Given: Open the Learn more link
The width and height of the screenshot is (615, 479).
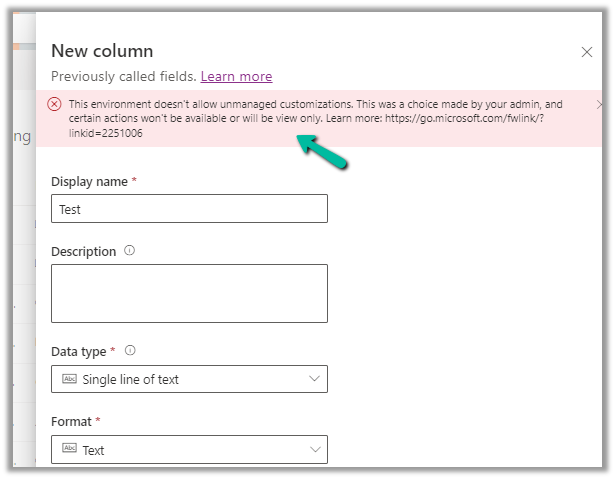Looking at the screenshot, I should 236,76.
